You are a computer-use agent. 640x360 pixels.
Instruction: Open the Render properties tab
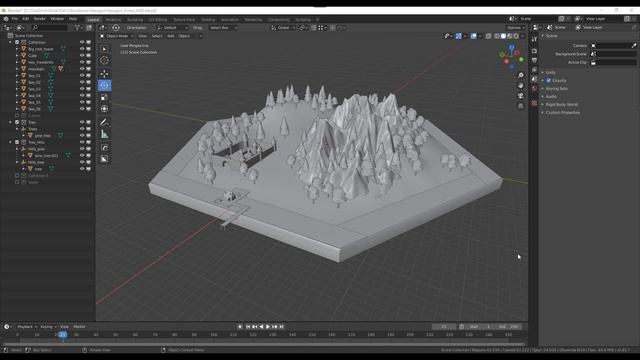tap(534, 51)
